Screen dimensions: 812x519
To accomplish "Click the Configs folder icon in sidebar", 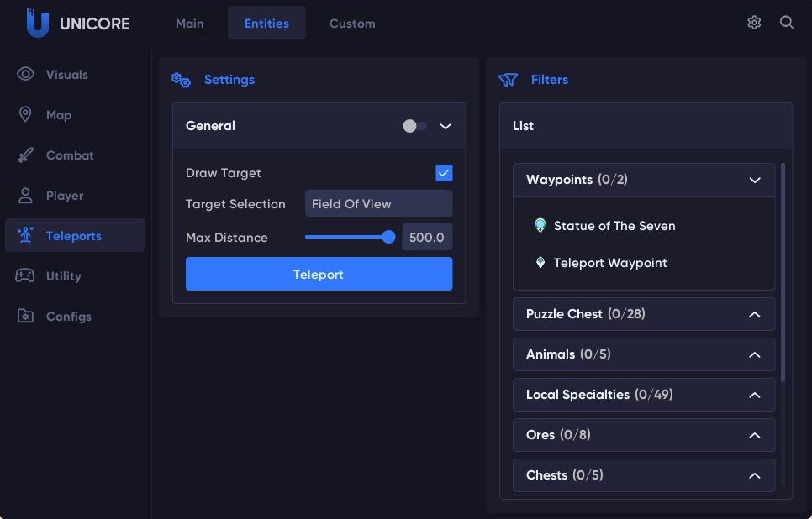I will (26, 317).
